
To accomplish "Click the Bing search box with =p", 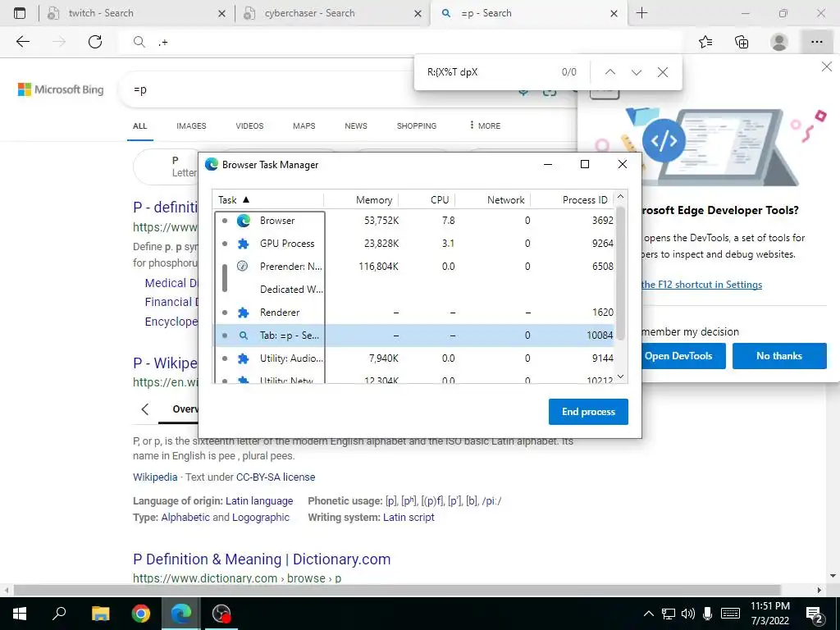I will [x=322, y=90].
